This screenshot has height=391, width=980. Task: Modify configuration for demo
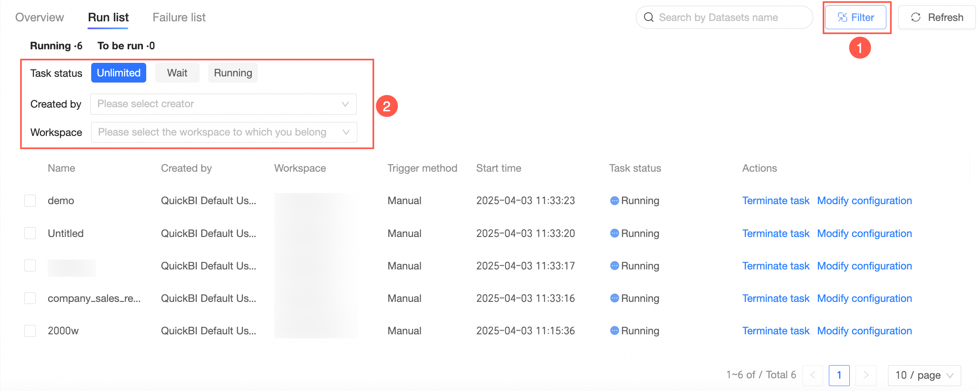865,201
